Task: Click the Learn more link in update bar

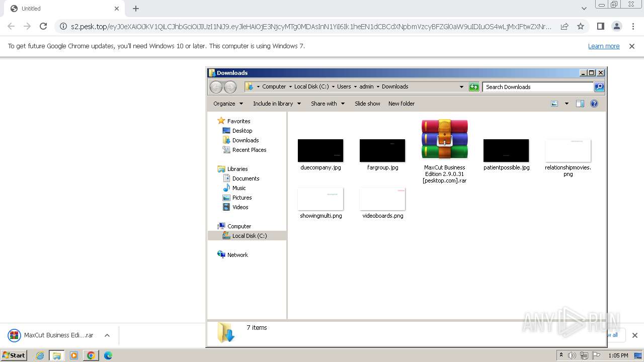Action: click(604, 46)
